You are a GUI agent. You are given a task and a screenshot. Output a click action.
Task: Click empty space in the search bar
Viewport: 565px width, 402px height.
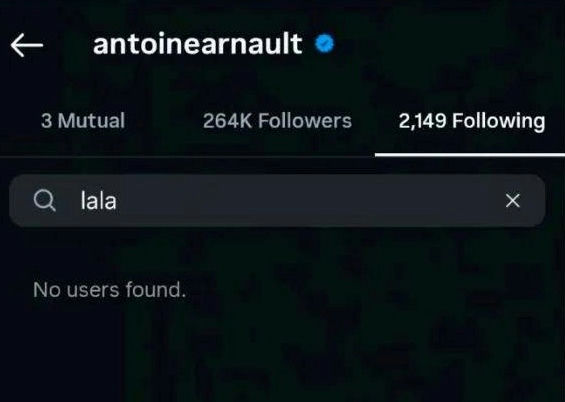coord(310,201)
